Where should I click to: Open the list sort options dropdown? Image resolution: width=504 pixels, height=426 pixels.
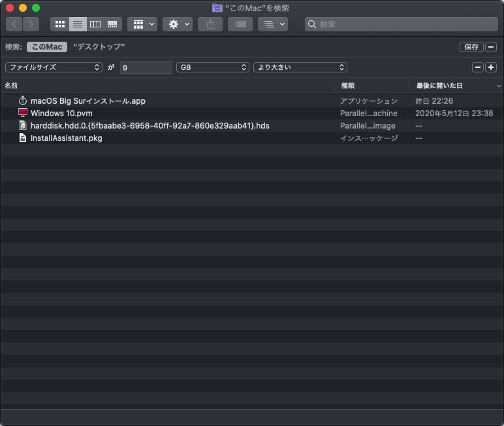273,24
